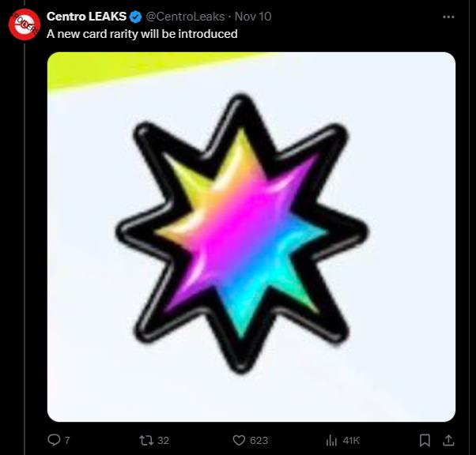476x455 pixels.
Task: Click the 41K views count
Action: [x=350, y=440]
